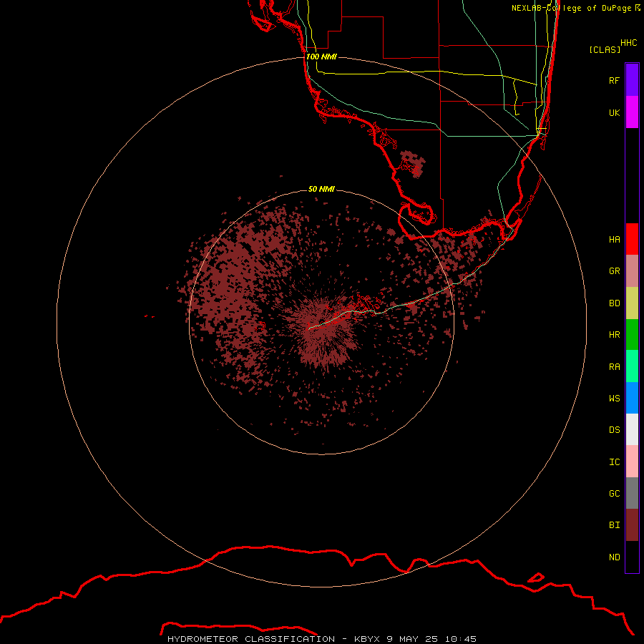Click the RF purple legend swatch
Image resolution: width=644 pixels, height=644 pixels.
point(632,80)
